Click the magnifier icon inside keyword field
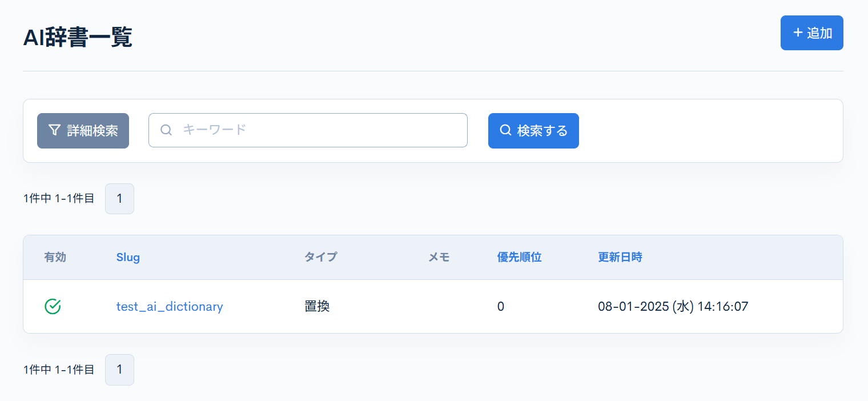This screenshot has height=401, width=868. [166, 130]
